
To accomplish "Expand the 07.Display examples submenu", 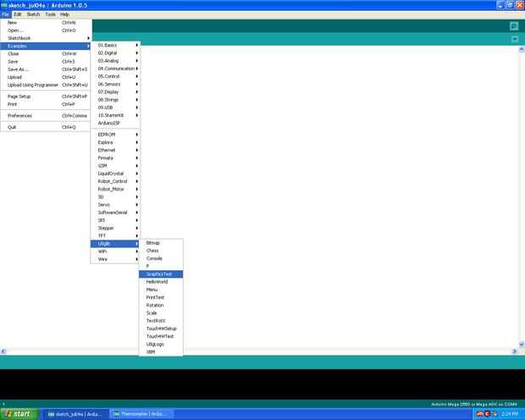I will [115, 91].
